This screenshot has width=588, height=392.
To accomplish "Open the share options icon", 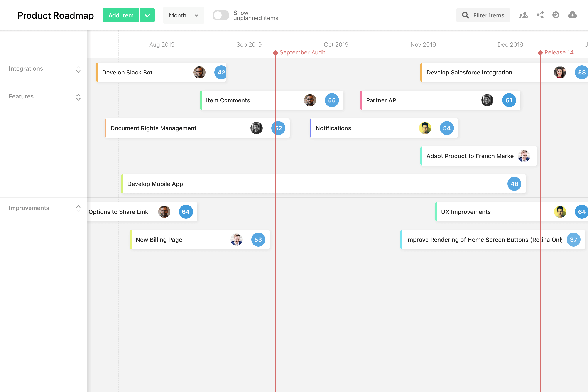I will click(x=540, y=15).
